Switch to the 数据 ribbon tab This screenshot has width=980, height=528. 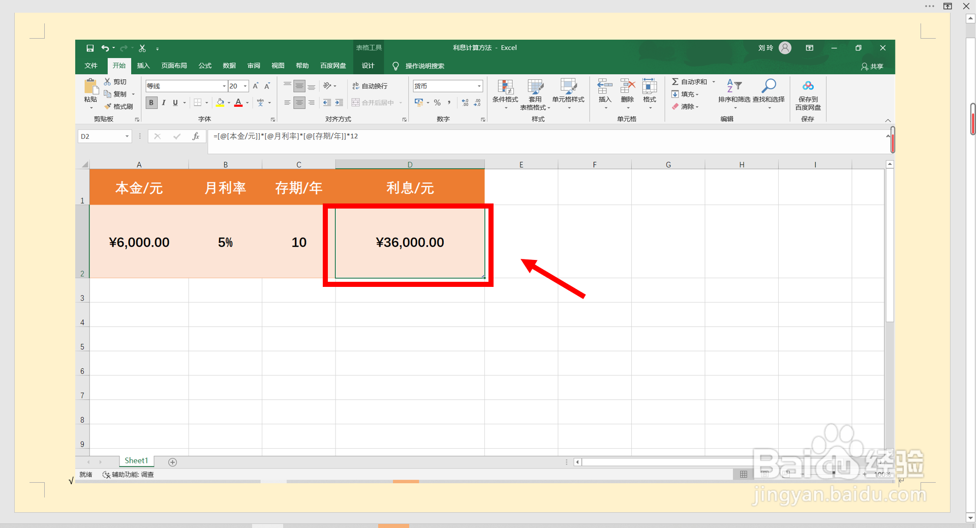pos(229,66)
